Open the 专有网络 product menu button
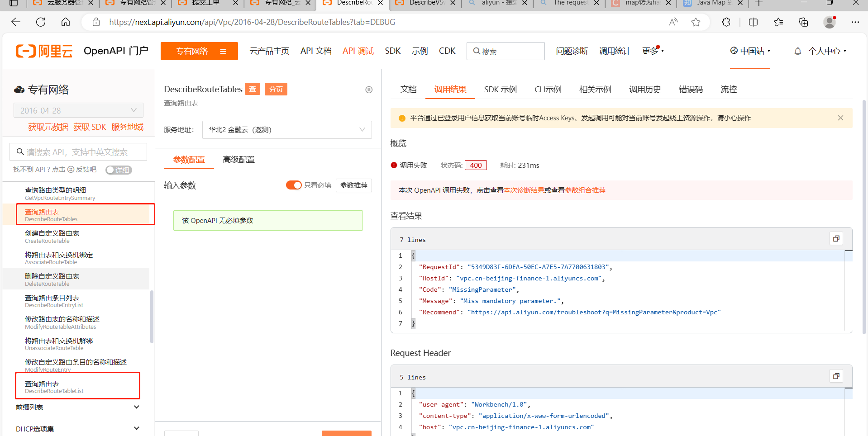This screenshot has height=436, width=868. tap(199, 51)
